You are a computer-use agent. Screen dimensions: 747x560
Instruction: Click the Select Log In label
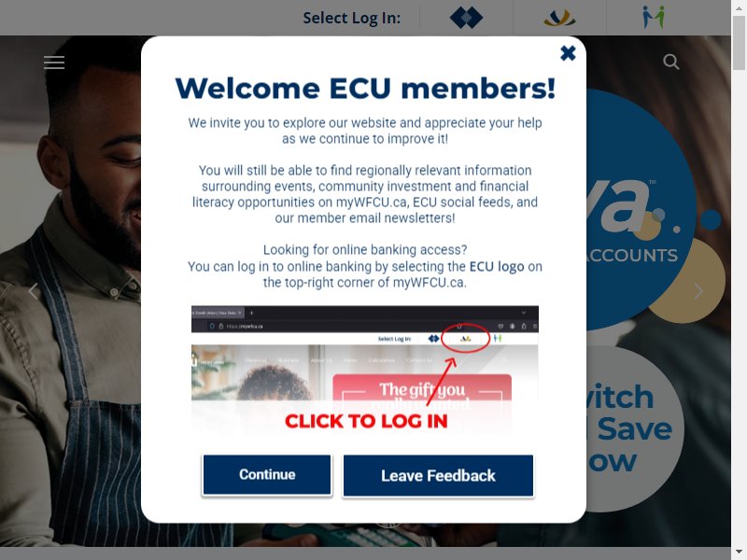point(352,18)
